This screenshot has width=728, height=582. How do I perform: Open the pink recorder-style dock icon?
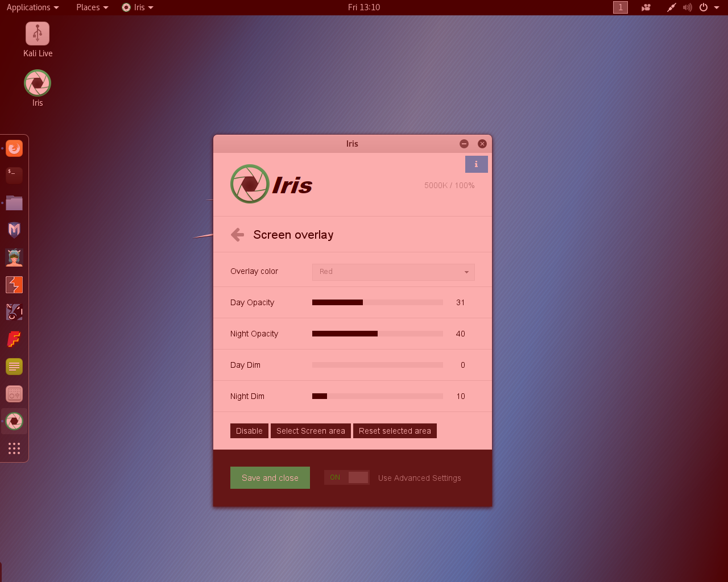pyautogui.click(x=14, y=394)
